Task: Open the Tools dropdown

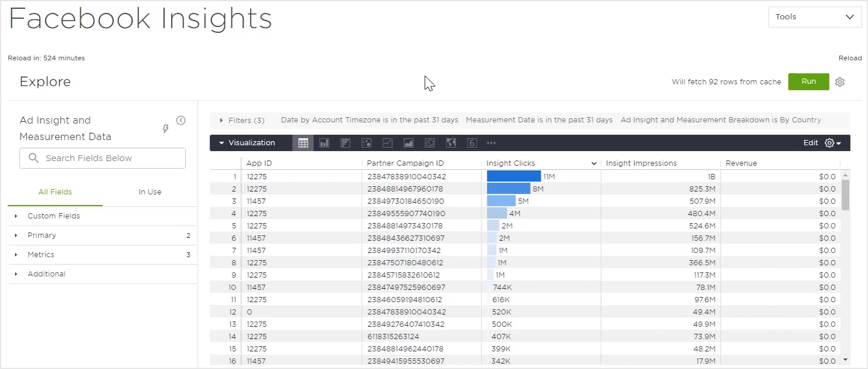Action: point(815,17)
